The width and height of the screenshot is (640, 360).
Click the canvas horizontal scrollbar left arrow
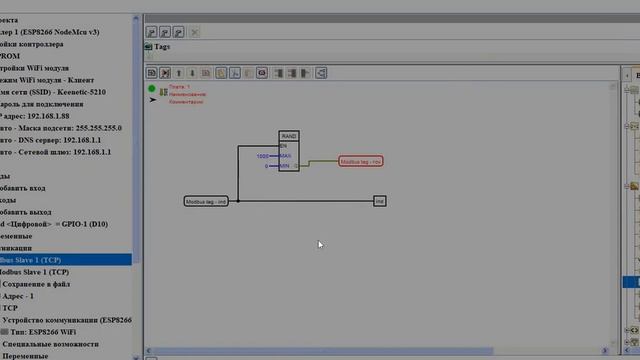(x=149, y=351)
